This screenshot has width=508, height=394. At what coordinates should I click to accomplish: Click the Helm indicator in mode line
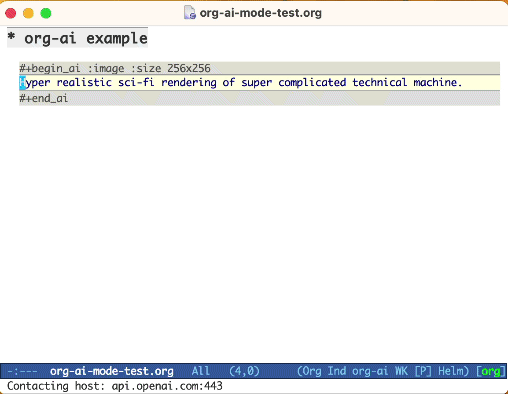click(453, 371)
